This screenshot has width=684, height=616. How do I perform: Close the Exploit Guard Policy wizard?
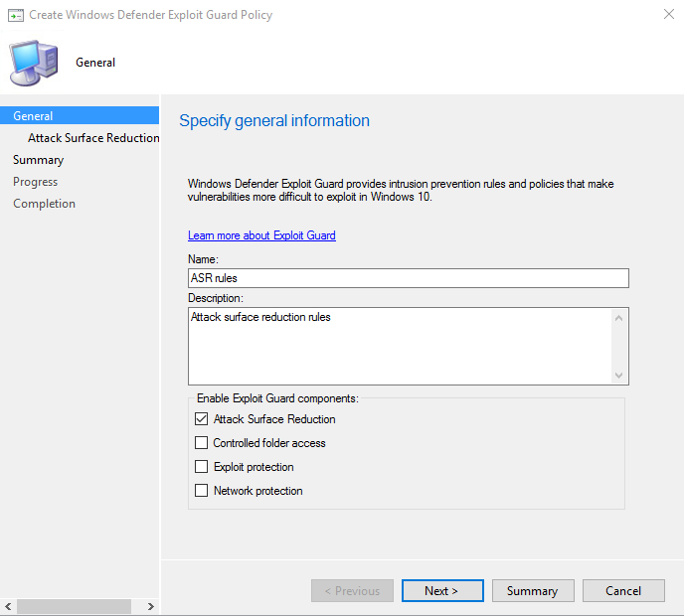click(x=665, y=15)
